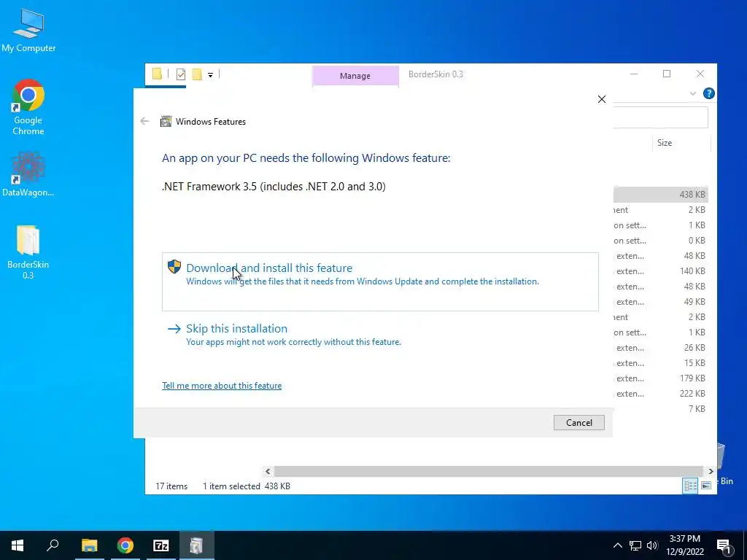Click the Windows Features taskbar icon
747x560 pixels.
tap(196, 545)
